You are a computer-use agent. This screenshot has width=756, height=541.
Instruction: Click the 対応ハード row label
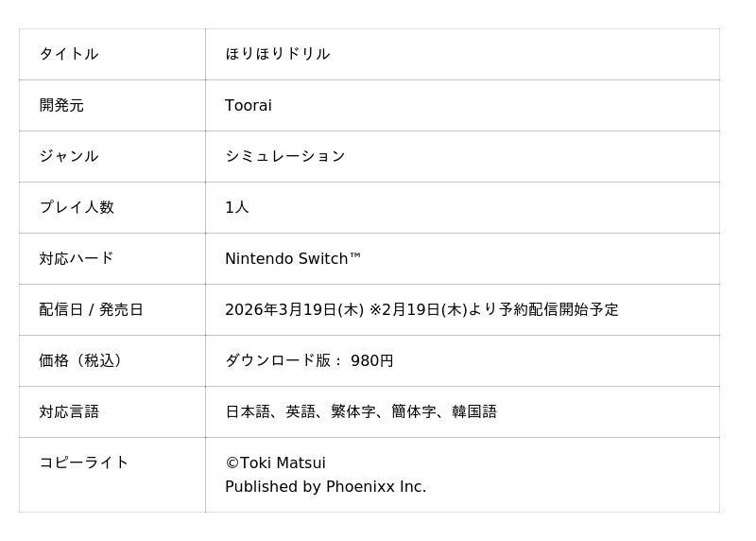(77, 258)
